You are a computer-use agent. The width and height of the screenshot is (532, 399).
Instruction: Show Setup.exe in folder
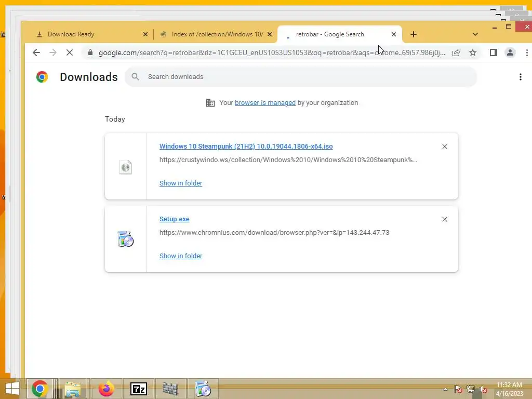(181, 256)
